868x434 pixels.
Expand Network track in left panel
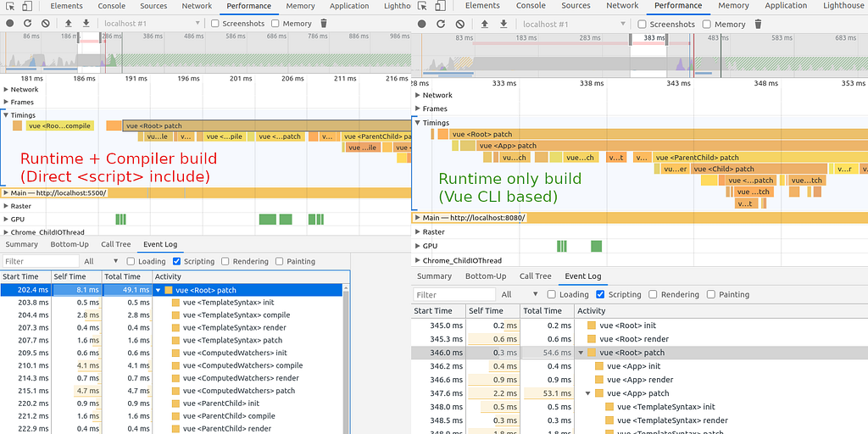[6, 89]
